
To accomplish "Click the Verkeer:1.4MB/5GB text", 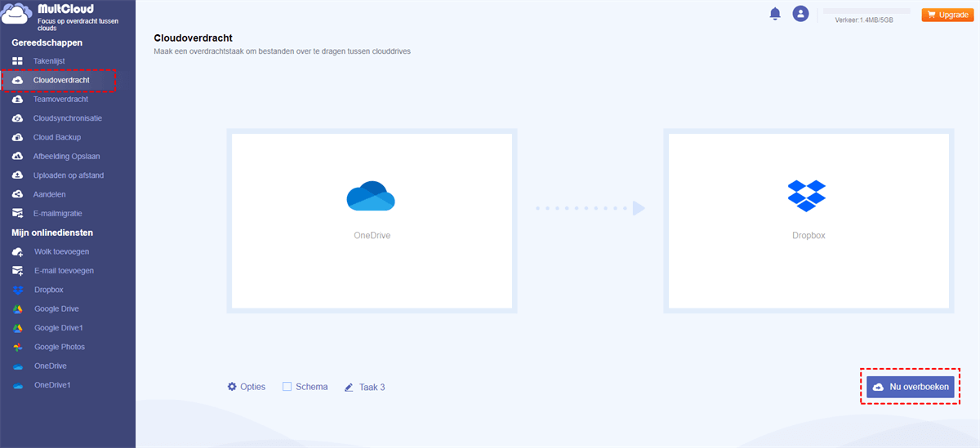I will (864, 20).
